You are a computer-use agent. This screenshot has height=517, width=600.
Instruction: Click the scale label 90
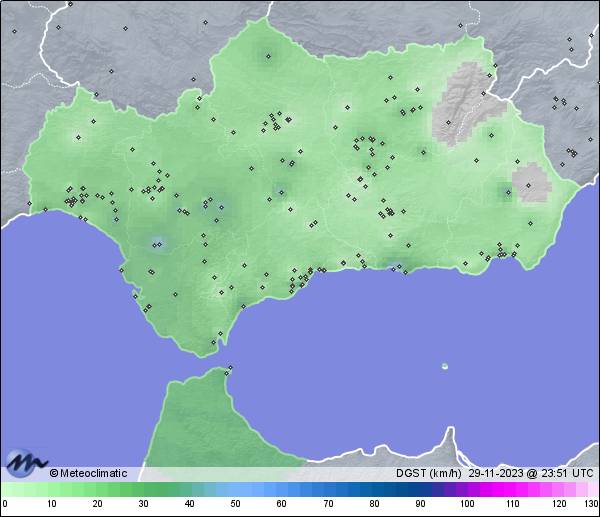pos(420,503)
